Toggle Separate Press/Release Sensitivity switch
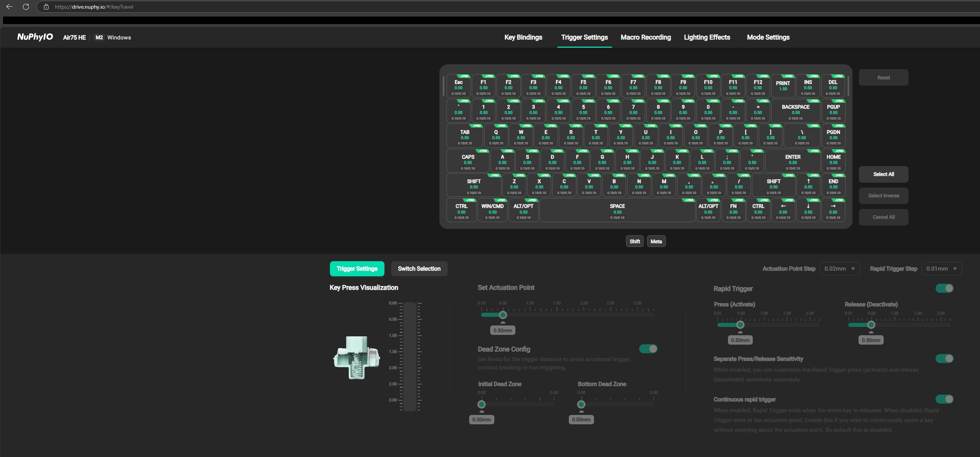Viewport: 980px width, 457px height. [x=944, y=359]
